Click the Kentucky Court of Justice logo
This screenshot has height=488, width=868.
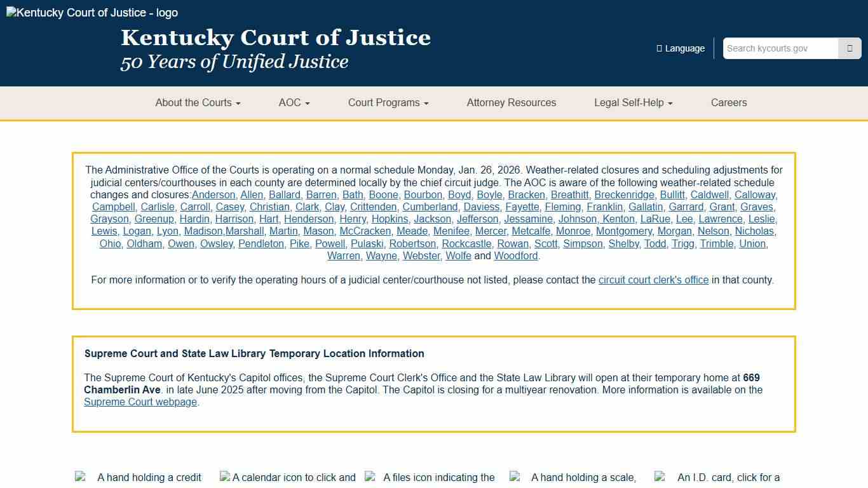coord(89,12)
